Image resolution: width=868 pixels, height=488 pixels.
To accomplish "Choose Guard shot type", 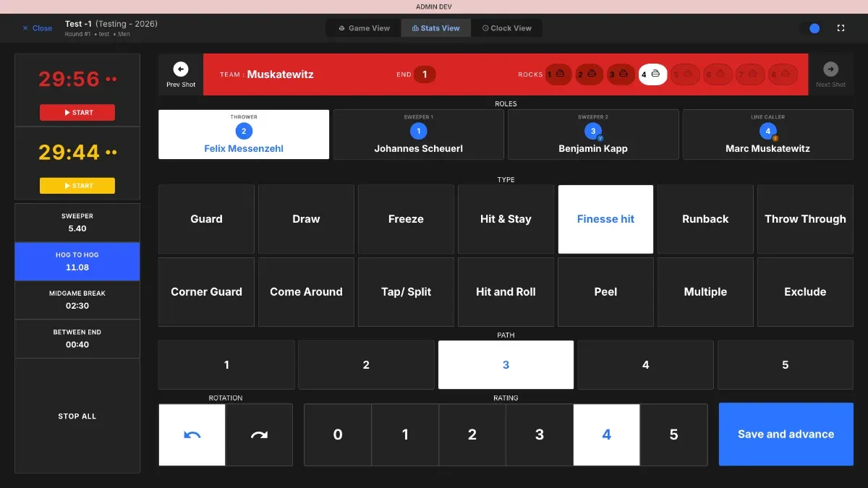I will coord(206,219).
